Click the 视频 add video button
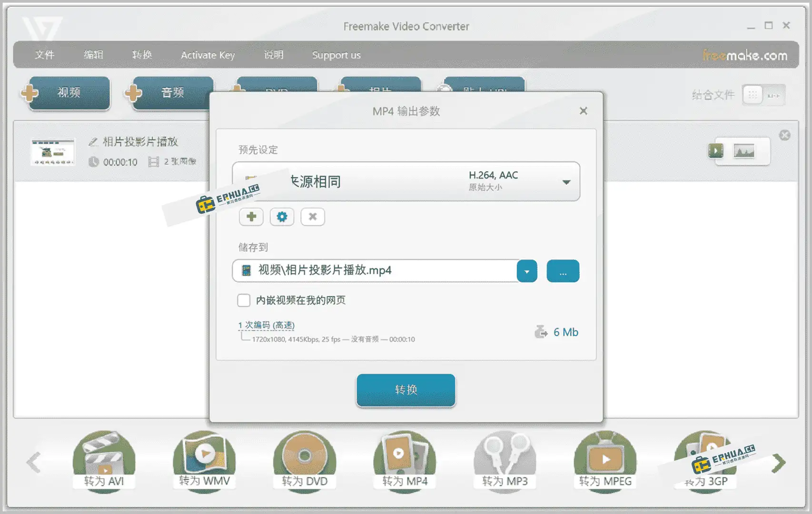The image size is (812, 514). point(69,93)
